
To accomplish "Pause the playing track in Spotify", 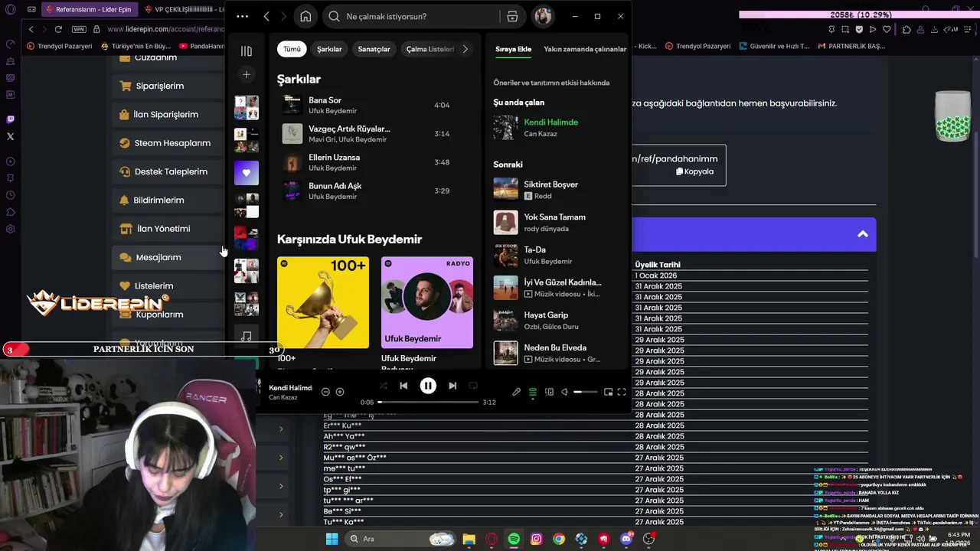I will 428,386.
